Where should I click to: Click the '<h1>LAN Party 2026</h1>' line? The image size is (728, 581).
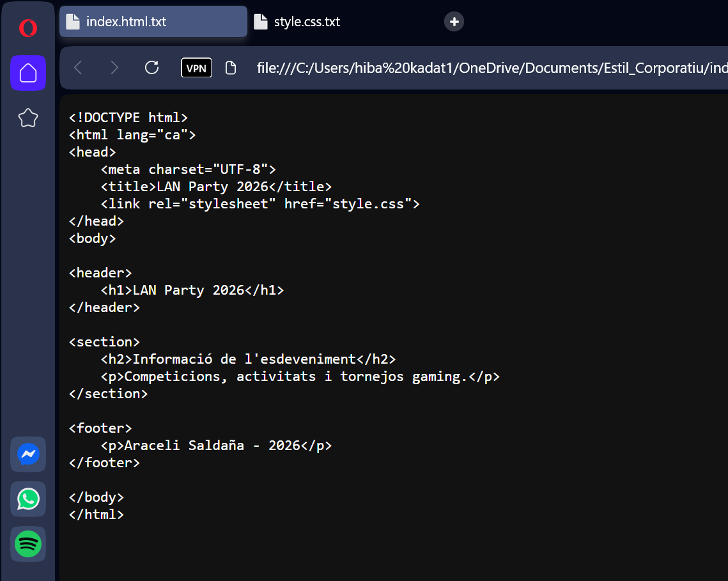coord(192,290)
